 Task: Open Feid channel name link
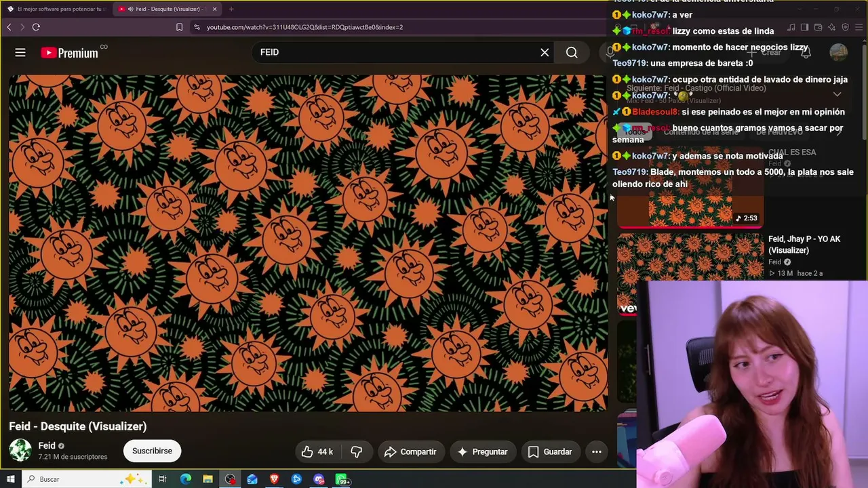[x=47, y=445]
